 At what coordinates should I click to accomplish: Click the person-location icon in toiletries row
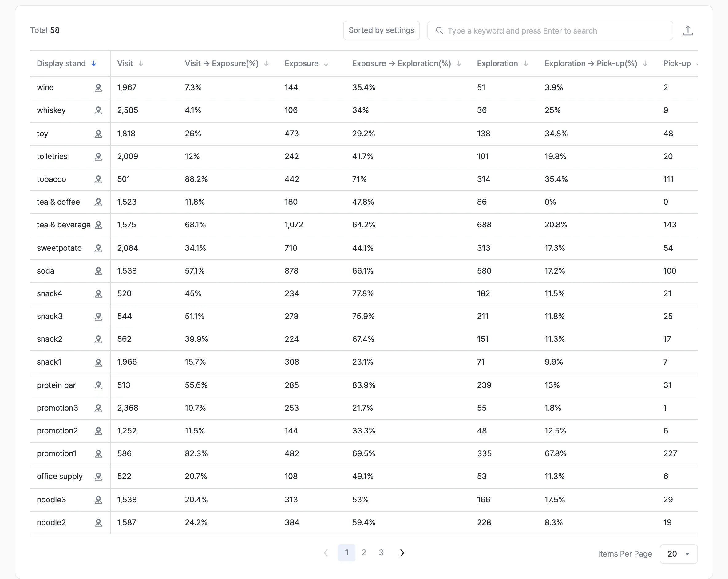coord(98,157)
